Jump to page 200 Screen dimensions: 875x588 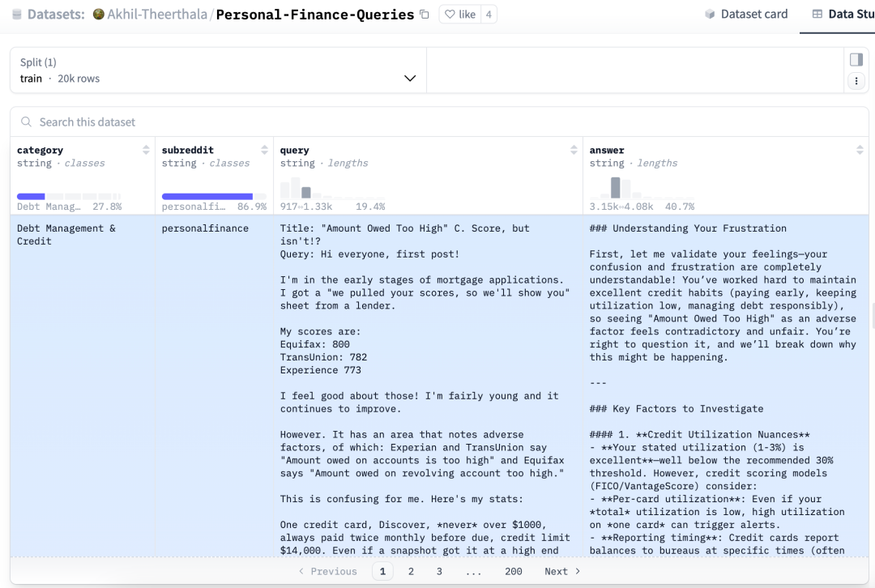[514, 571]
